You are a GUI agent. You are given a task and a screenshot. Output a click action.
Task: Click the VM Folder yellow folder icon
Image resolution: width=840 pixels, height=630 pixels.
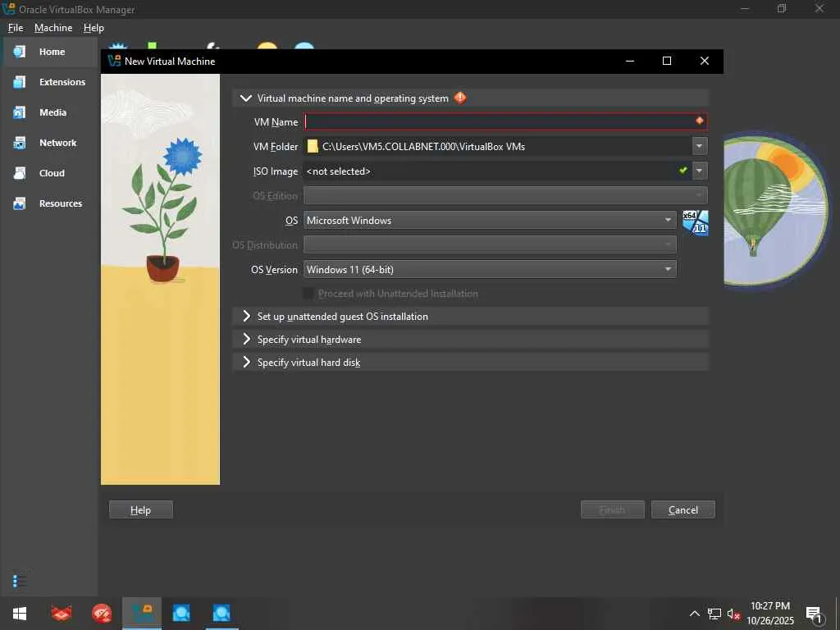coord(313,146)
